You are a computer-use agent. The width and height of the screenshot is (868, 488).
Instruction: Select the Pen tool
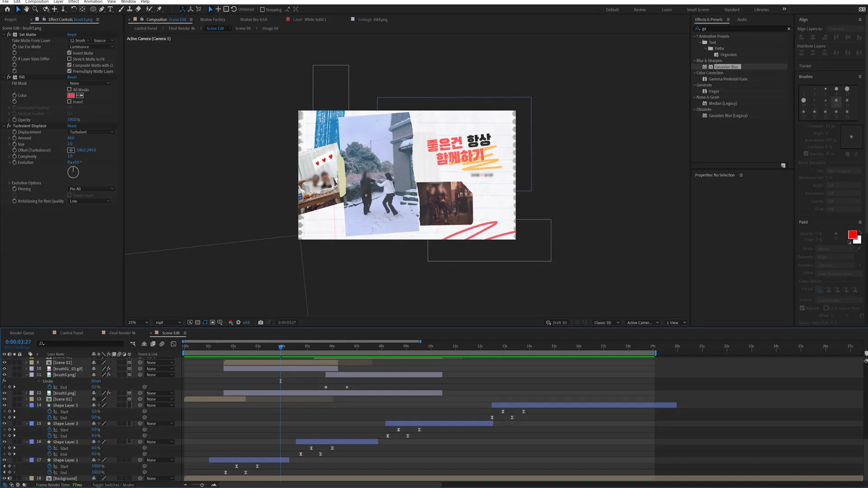click(x=102, y=9)
